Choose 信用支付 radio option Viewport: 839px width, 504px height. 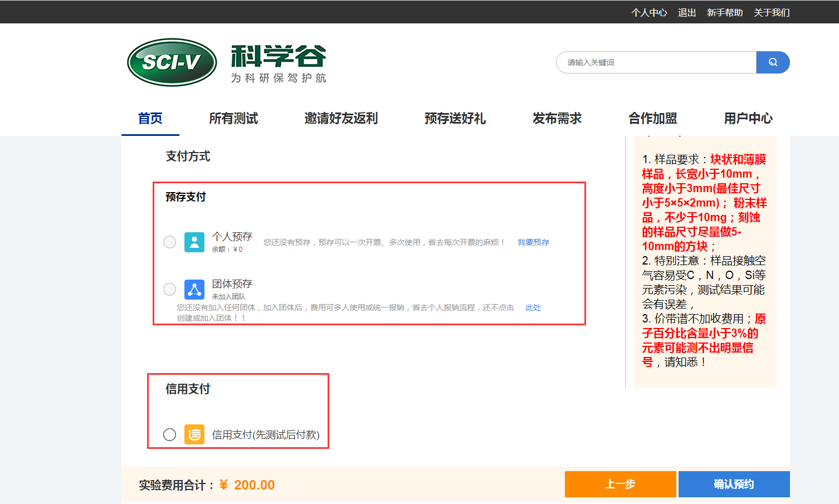(170, 434)
